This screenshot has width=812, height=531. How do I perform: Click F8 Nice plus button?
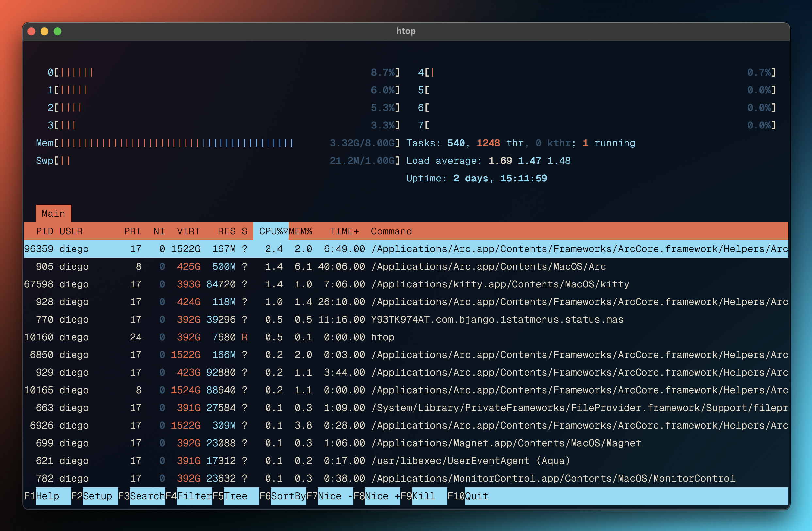(382, 496)
